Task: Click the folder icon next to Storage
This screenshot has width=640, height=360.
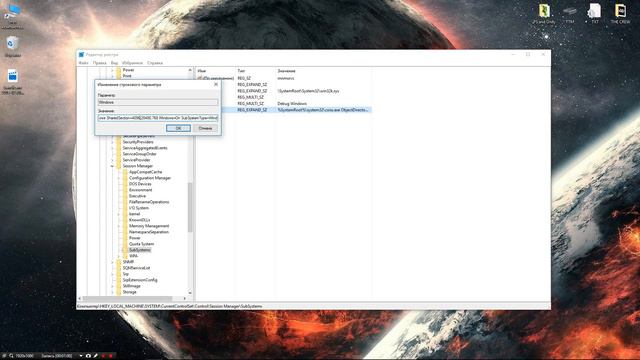Action: tap(119, 292)
